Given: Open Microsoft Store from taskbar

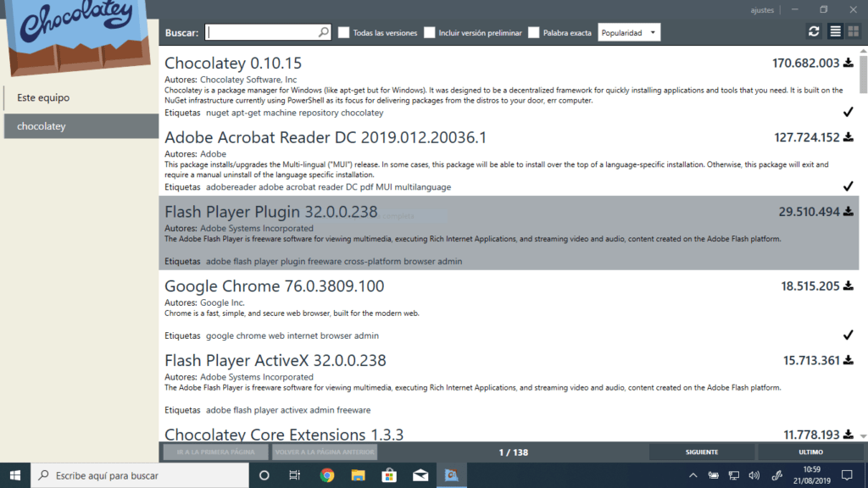Looking at the screenshot, I should point(389,475).
